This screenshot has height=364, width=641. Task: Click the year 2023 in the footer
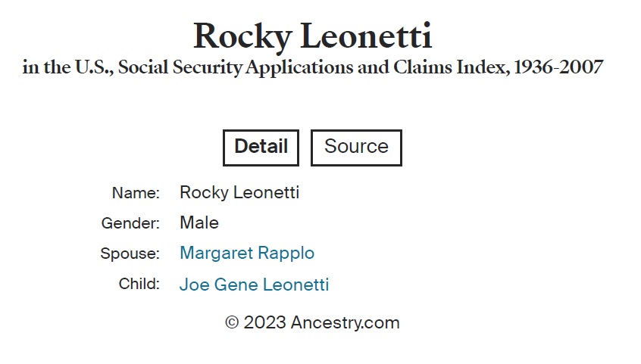pyautogui.click(x=266, y=323)
